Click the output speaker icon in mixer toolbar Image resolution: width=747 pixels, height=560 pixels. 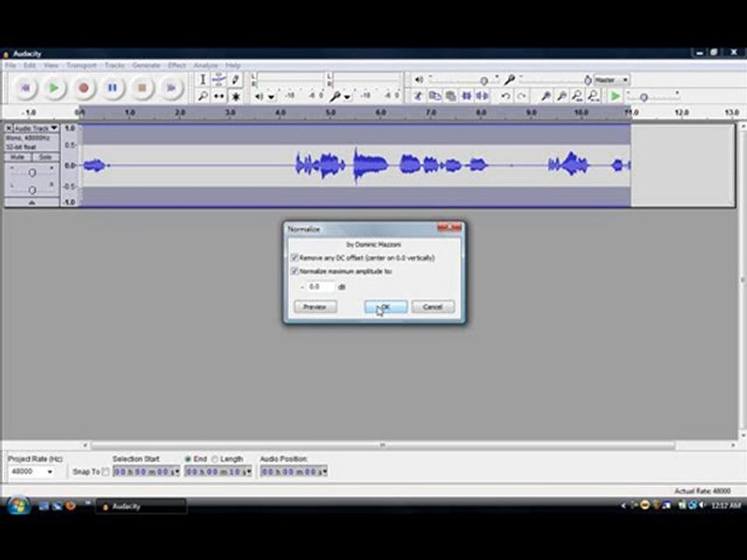click(419, 79)
